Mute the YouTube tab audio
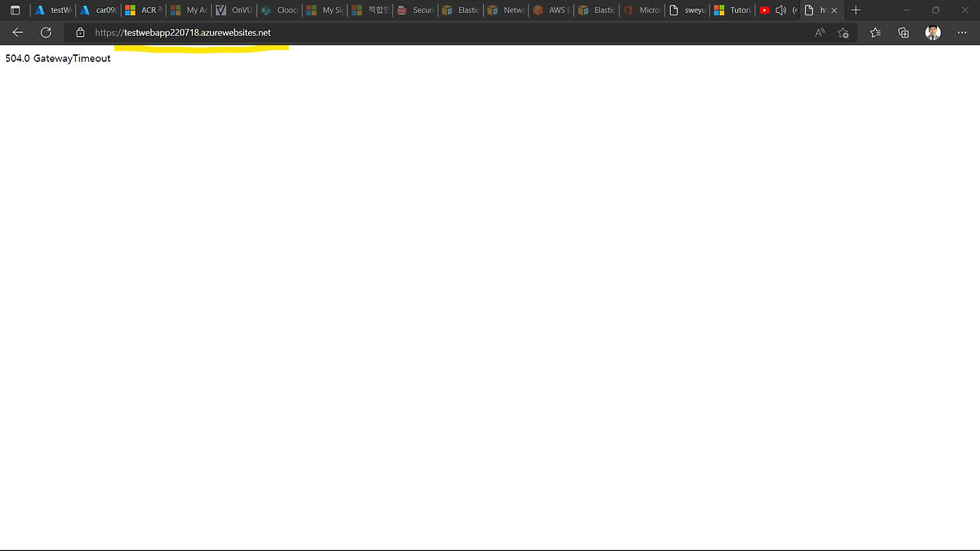 tap(780, 11)
